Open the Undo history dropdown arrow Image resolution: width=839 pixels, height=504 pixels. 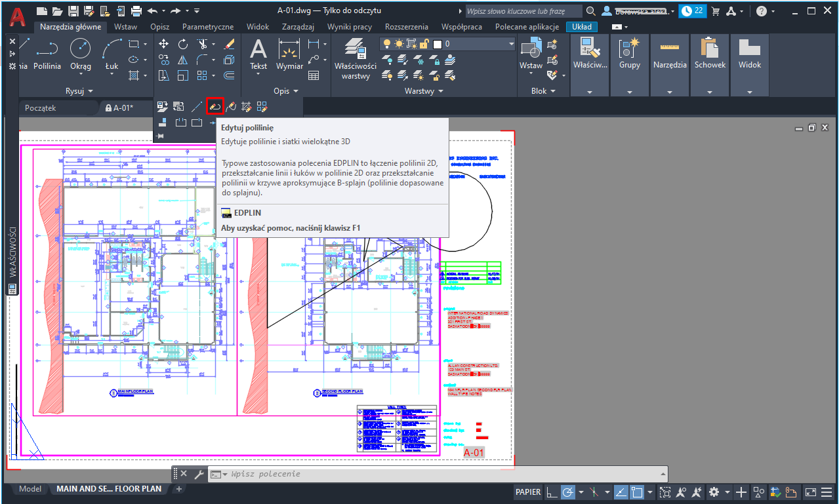point(163,10)
